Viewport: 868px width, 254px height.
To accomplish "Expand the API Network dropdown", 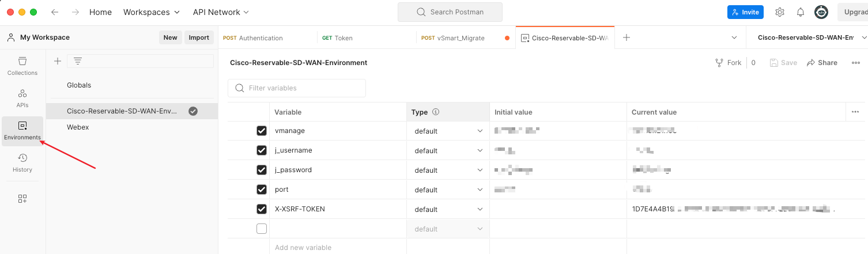I will pos(221,12).
